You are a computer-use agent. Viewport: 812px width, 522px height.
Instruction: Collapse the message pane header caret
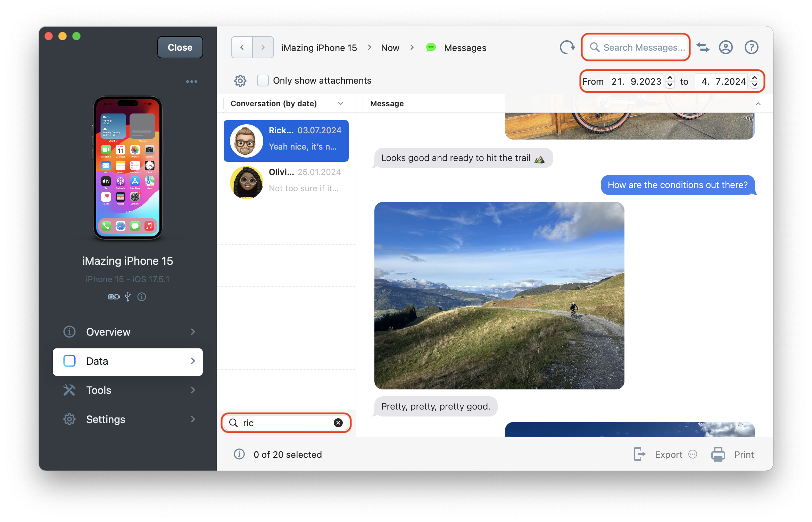pos(758,104)
